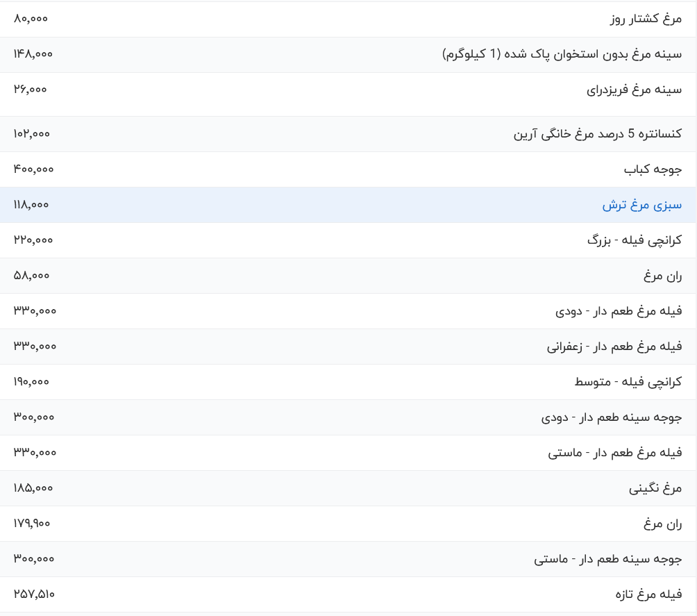Open the highlighted سبزی مرغ ترش link

tap(641, 205)
